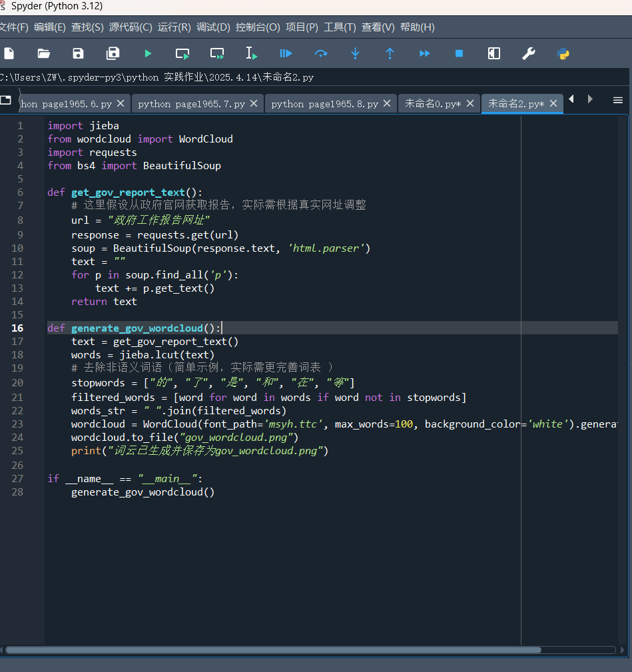Click the file path 未命名2.py in path bar

point(288,77)
